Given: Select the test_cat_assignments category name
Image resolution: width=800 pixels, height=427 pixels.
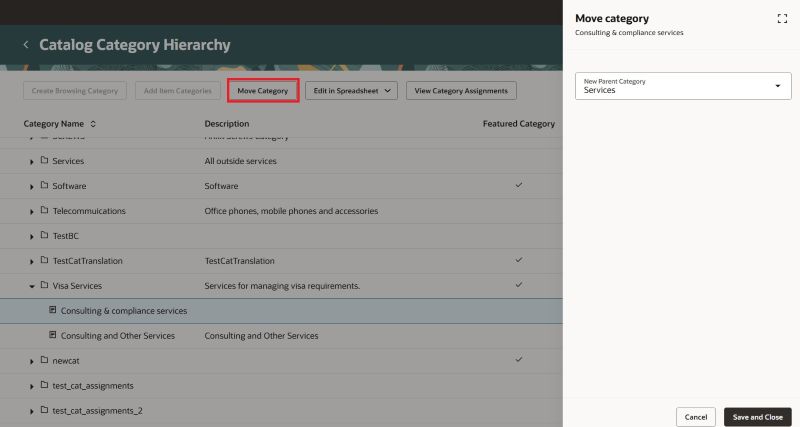Looking at the screenshot, I should pyautogui.click(x=93, y=386).
